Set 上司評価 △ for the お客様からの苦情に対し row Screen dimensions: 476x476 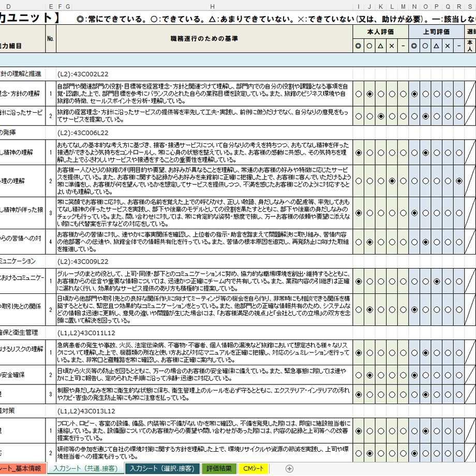pyautogui.click(x=437, y=242)
